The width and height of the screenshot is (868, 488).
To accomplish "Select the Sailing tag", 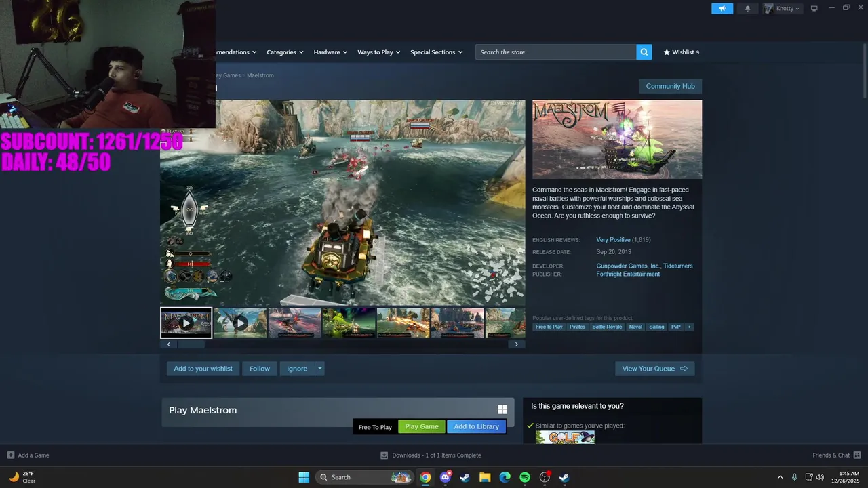I will 656,327.
